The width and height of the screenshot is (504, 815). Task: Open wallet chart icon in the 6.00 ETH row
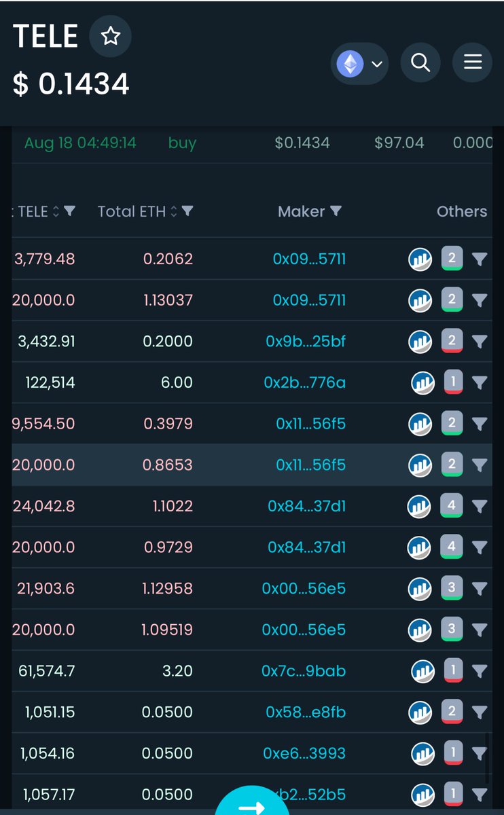click(x=422, y=383)
